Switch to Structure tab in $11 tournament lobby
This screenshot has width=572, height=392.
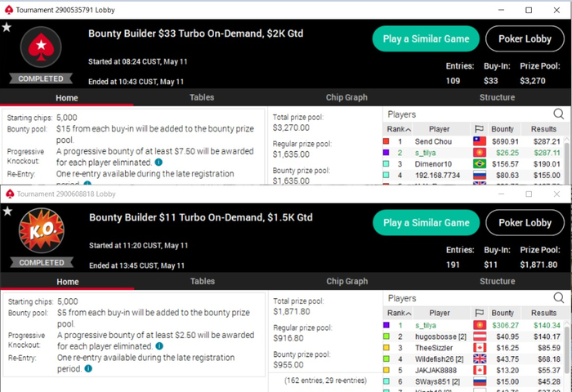pos(497,281)
